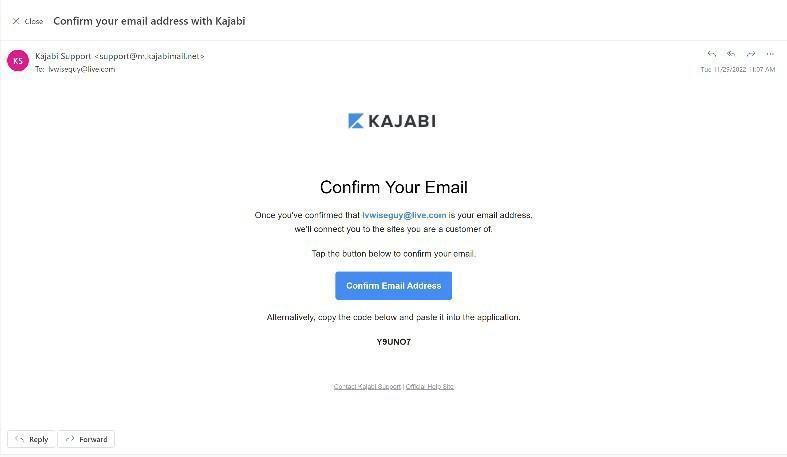This screenshot has width=787, height=457.
Task: Click the copy-the-code instruction text
Action: [393, 317]
